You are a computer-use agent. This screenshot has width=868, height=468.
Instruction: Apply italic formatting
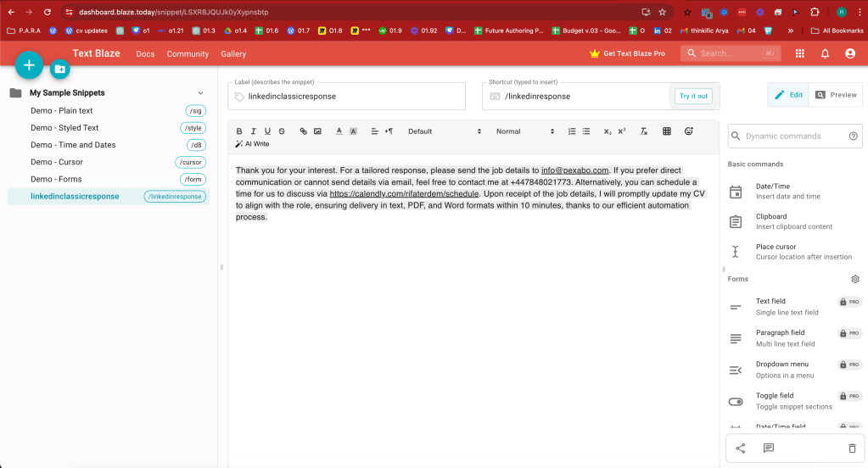click(254, 131)
